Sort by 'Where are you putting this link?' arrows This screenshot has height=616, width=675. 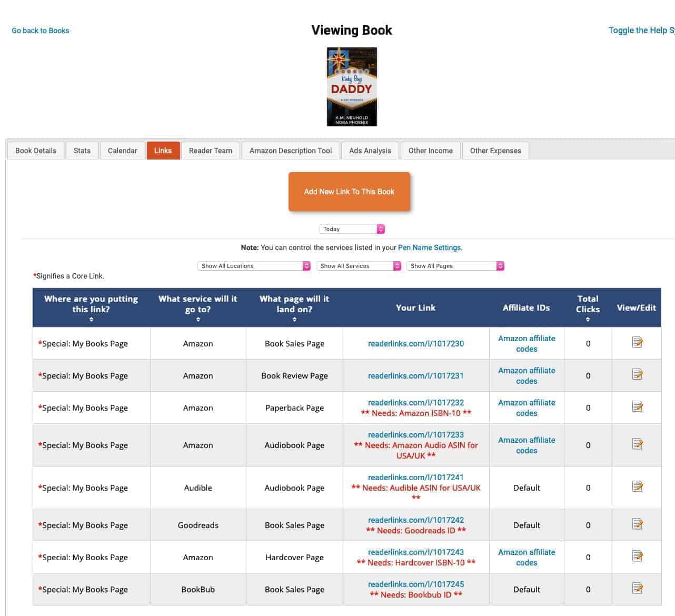[91, 320]
